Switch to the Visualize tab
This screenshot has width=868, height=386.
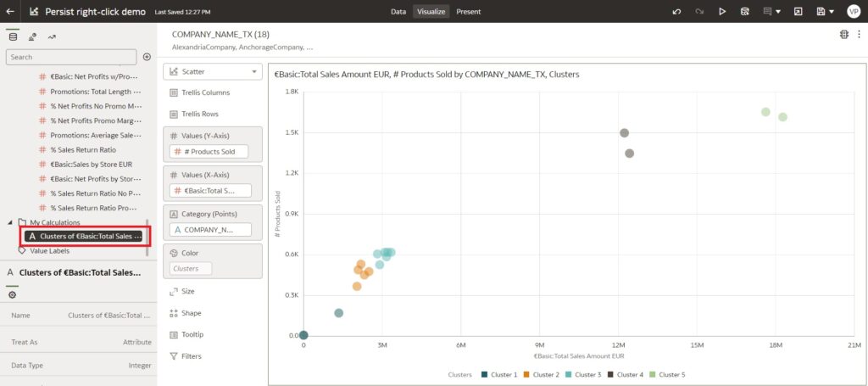tap(431, 11)
